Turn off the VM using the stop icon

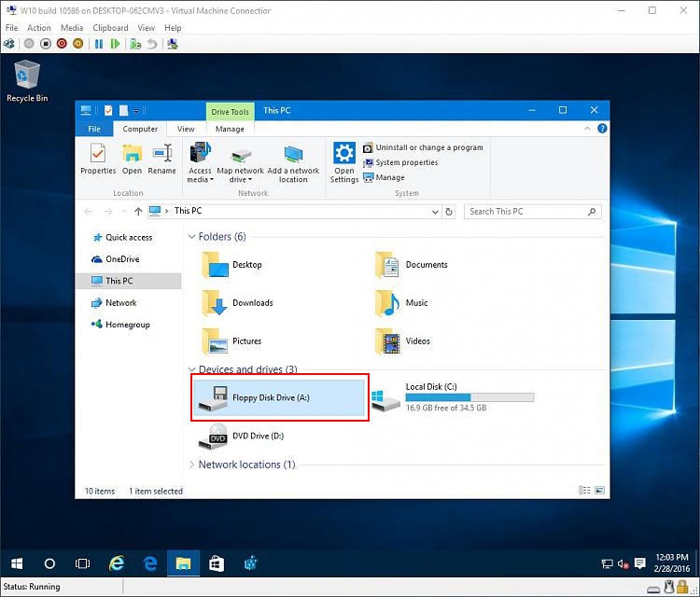46,44
